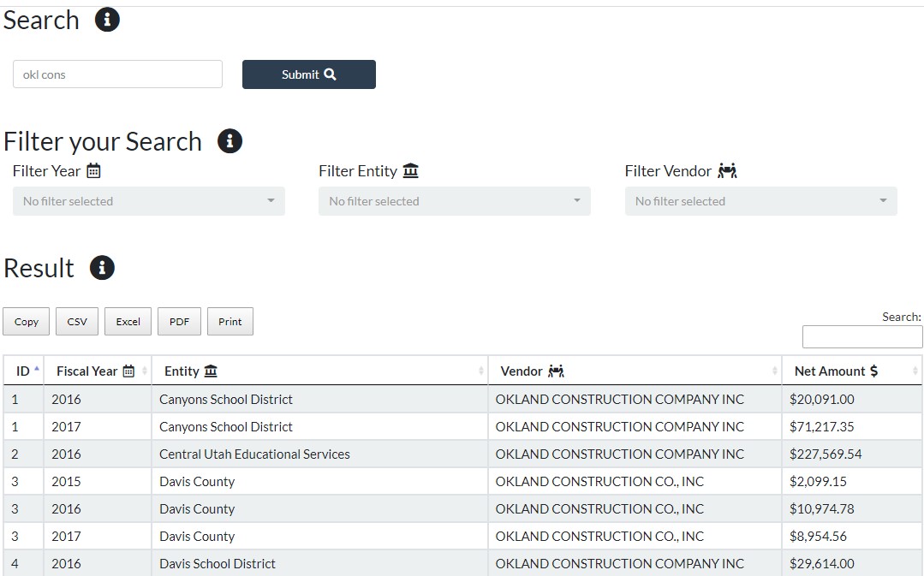Sort the table by the ID column arrow
The image size is (924, 576).
[37, 369]
